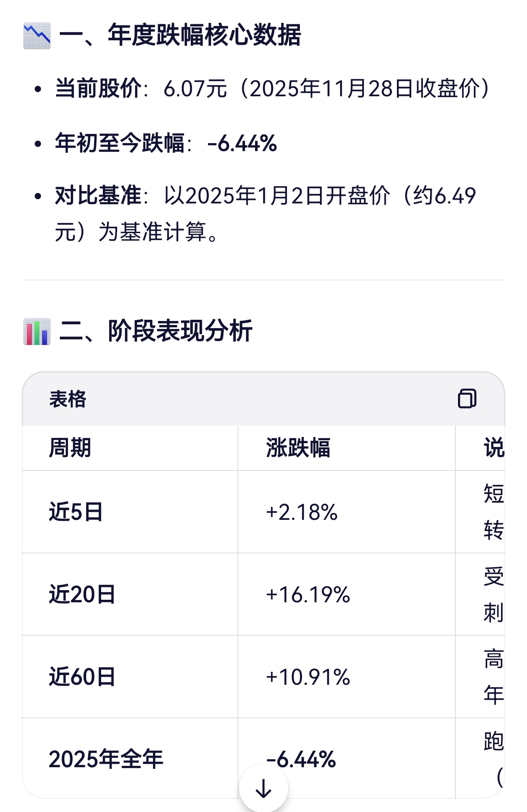Viewport: 527px width, 812px height.
Task: Copy the table using the copy icon
Action: click(467, 398)
